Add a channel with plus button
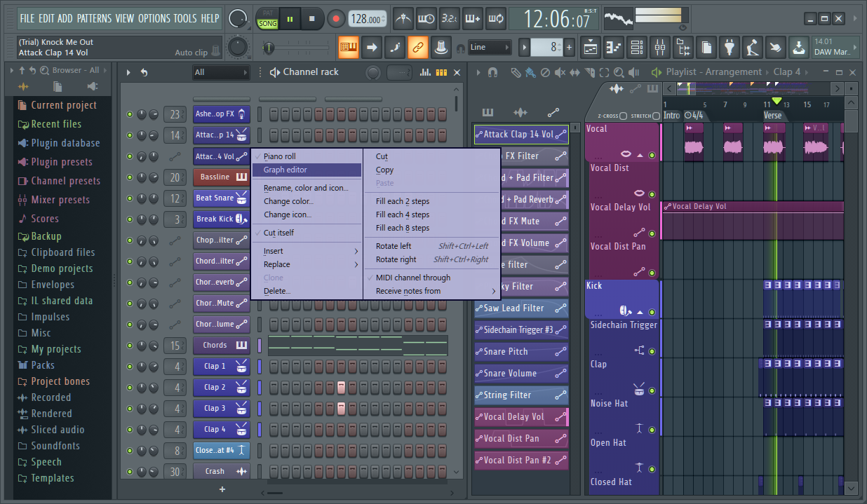This screenshot has height=504, width=867. (222, 489)
